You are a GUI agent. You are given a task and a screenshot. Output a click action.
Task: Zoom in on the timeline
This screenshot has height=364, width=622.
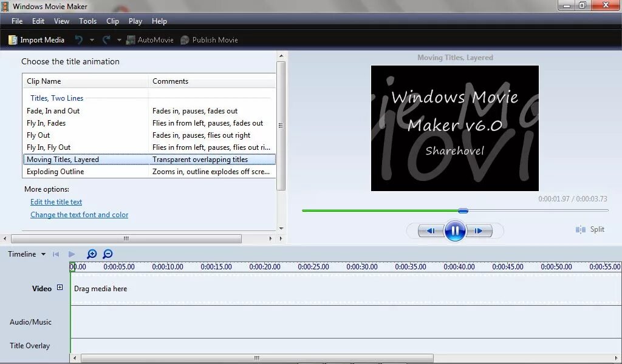click(92, 254)
